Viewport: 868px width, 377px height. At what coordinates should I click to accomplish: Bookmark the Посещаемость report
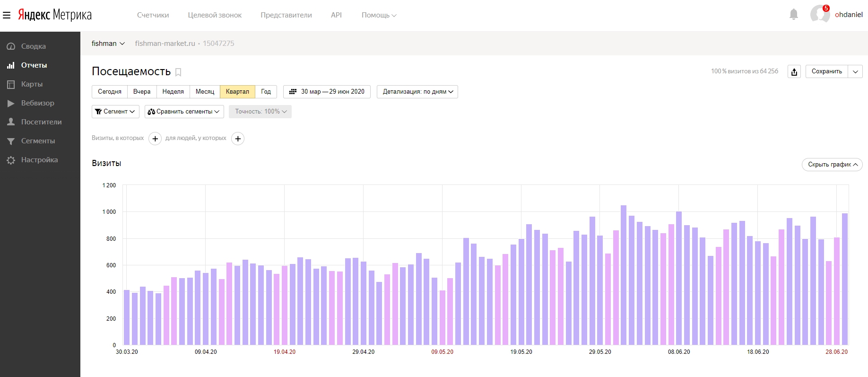pyautogui.click(x=178, y=72)
